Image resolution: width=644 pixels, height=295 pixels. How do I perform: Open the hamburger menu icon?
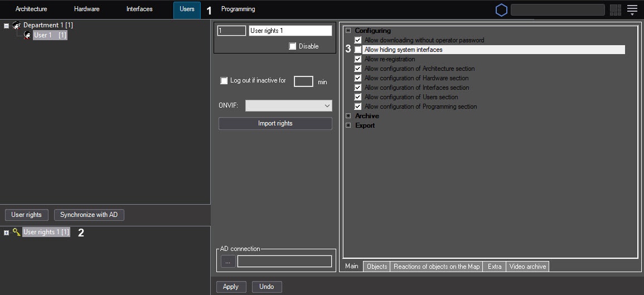(632, 9)
